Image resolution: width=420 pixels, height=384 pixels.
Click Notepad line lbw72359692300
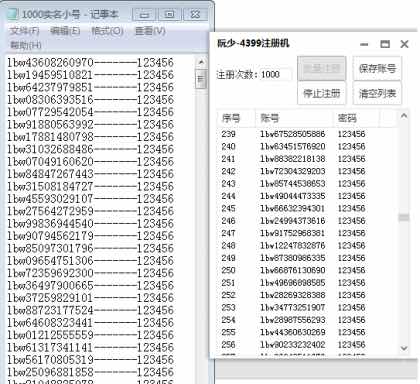tap(91, 273)
